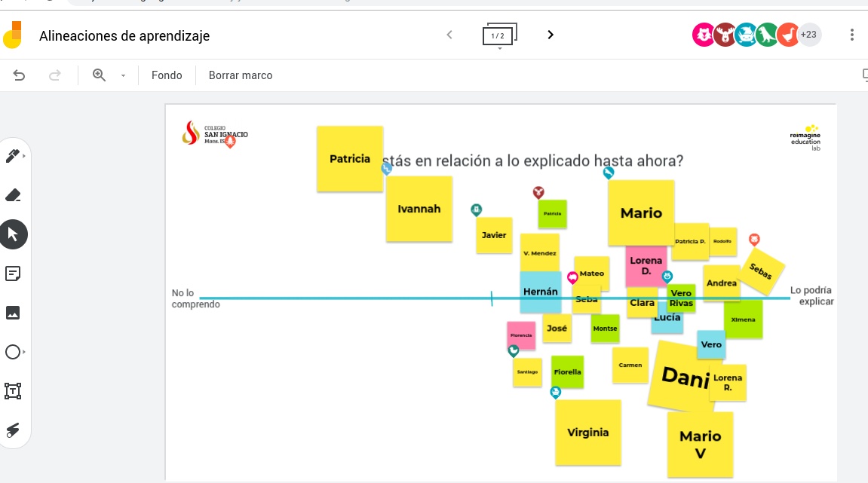The image size is (868, 483).
Task: Choose the Circle shape tool
Action: click(13, 352)
